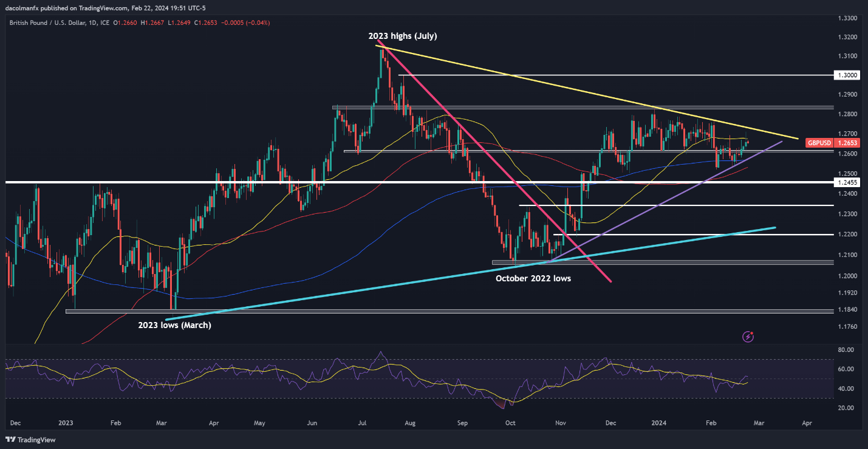Click the 2023 year label on time axis

pos(66,422)
